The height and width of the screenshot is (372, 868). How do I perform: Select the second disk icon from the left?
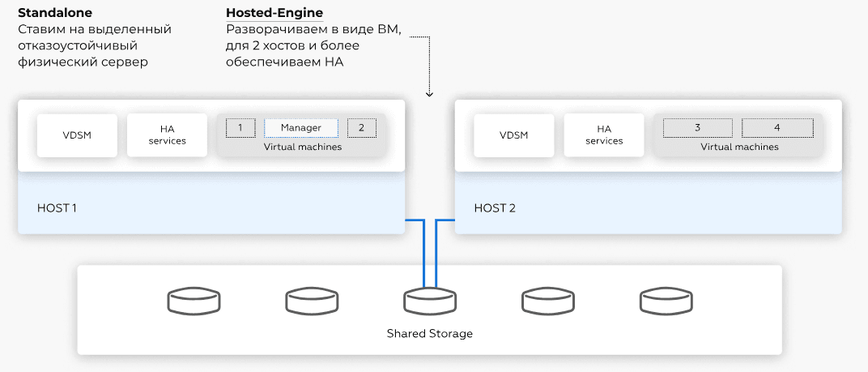point(312,301)
